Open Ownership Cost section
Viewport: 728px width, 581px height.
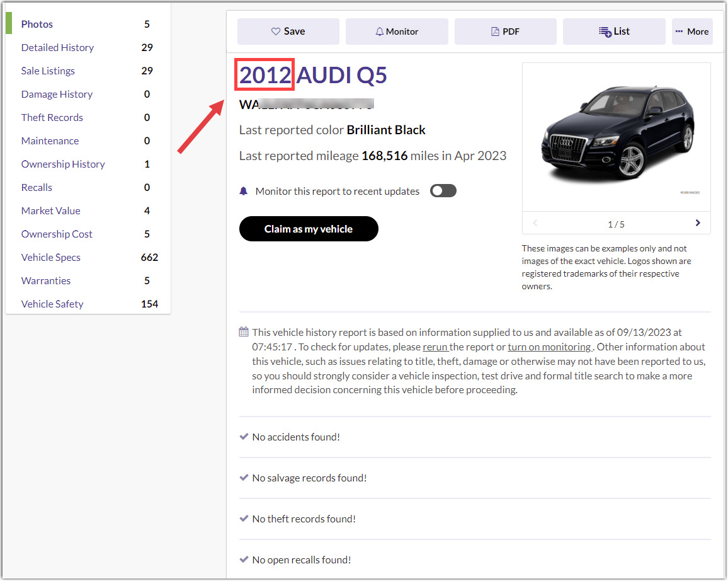57,234
